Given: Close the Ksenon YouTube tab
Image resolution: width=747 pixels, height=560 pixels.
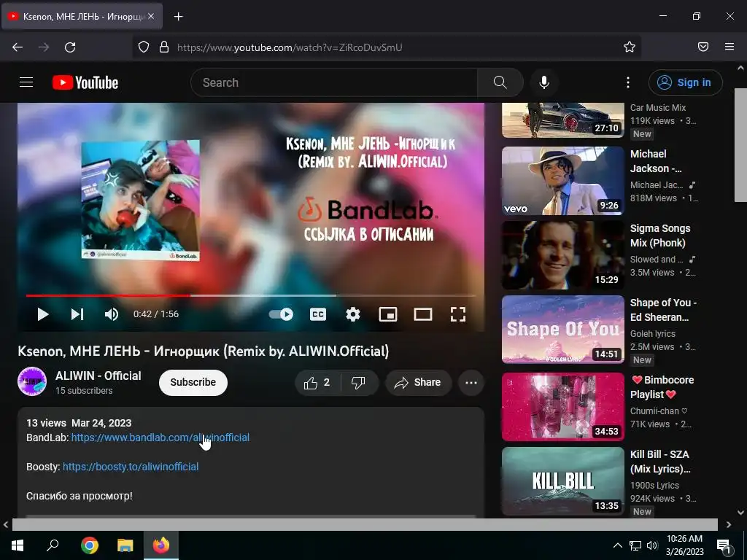Looking at the screenshot, I should [151, 17].
